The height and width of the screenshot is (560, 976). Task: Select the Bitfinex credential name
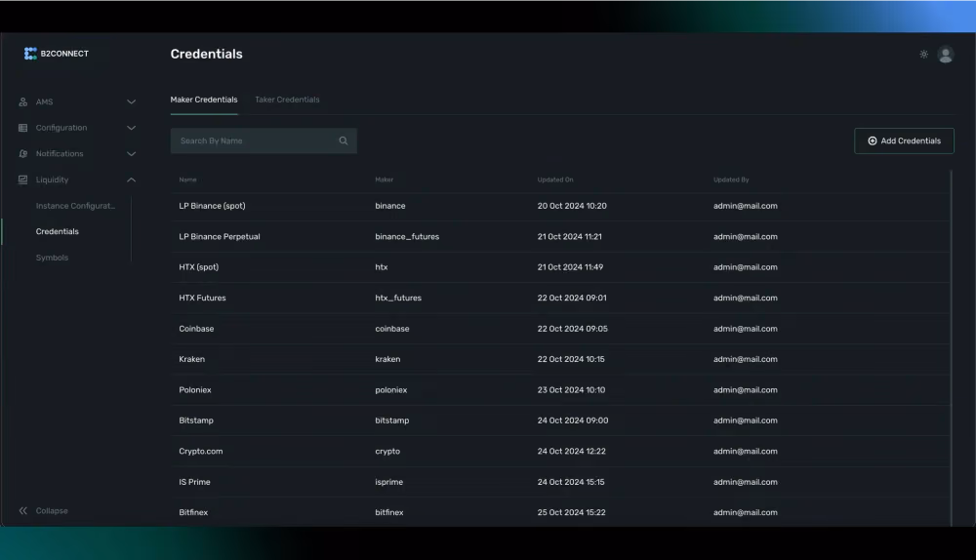pyautogui.click(x=193, y=513)
